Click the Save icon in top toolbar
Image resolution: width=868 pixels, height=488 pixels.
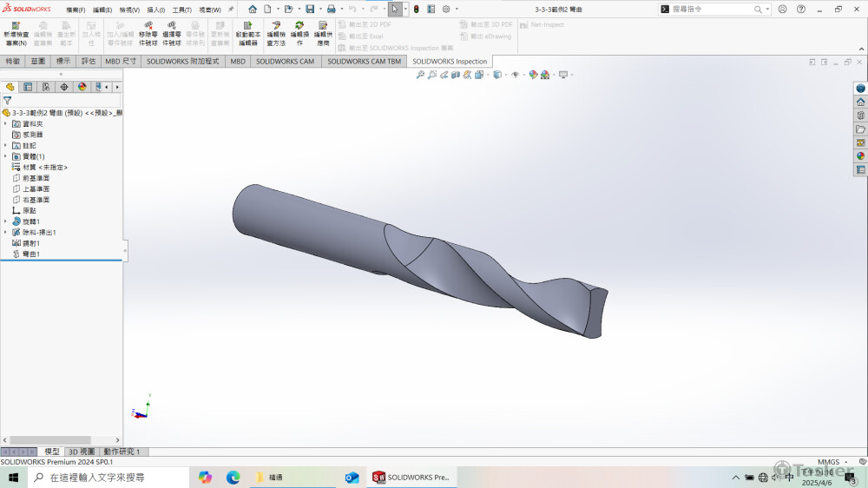click(309, 9)
